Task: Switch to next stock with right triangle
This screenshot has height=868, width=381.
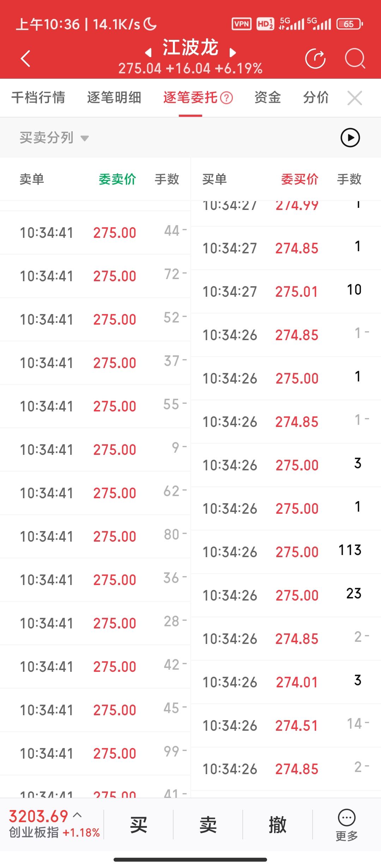Action: (x=232, y=53)
